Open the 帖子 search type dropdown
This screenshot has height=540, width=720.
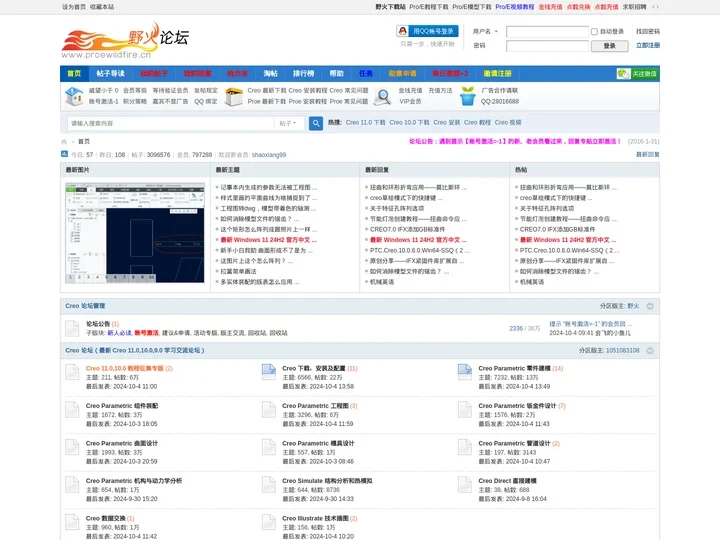click(x=288, y=124)
